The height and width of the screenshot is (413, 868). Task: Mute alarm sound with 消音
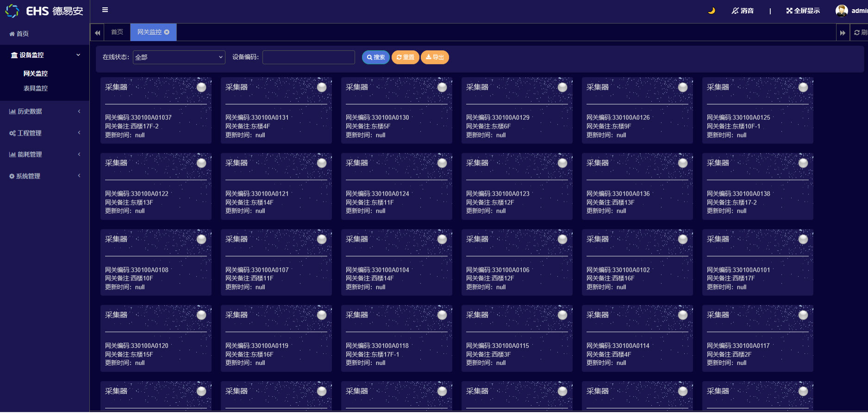[x=743, y=11]
